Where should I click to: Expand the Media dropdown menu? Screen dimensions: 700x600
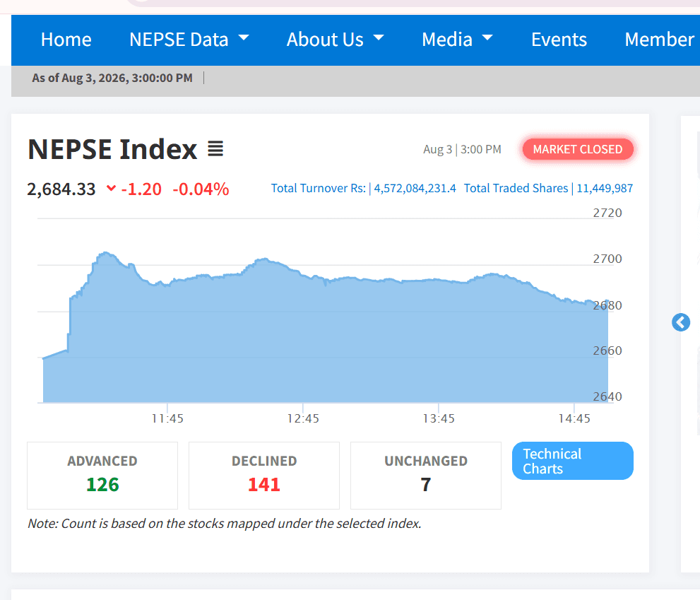tap(457, 40)
